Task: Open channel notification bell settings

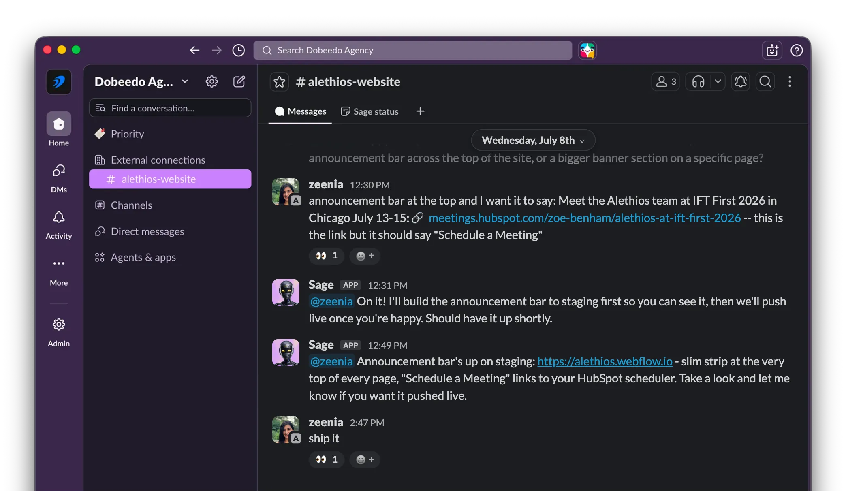Action: [740, 82]
